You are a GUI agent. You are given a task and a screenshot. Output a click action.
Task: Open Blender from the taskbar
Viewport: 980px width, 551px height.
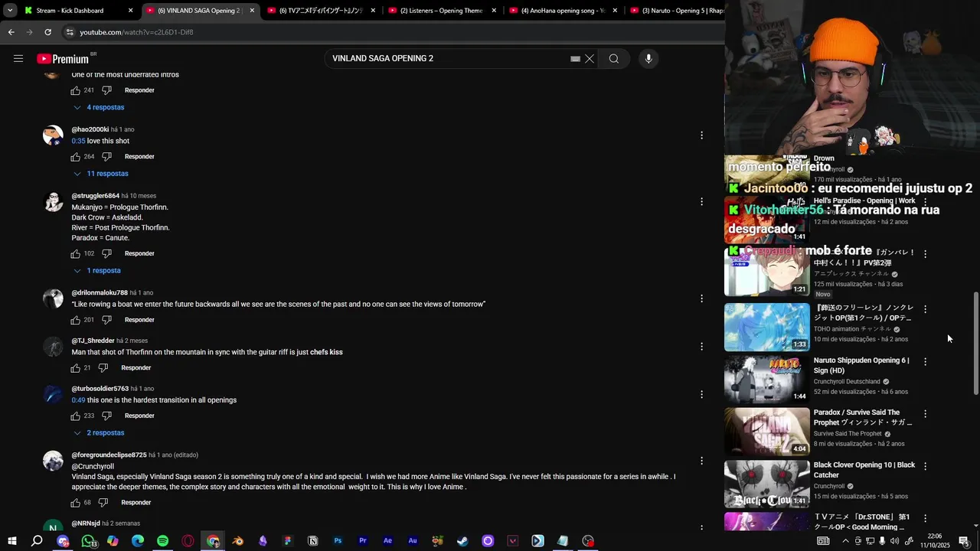[238, 541]
